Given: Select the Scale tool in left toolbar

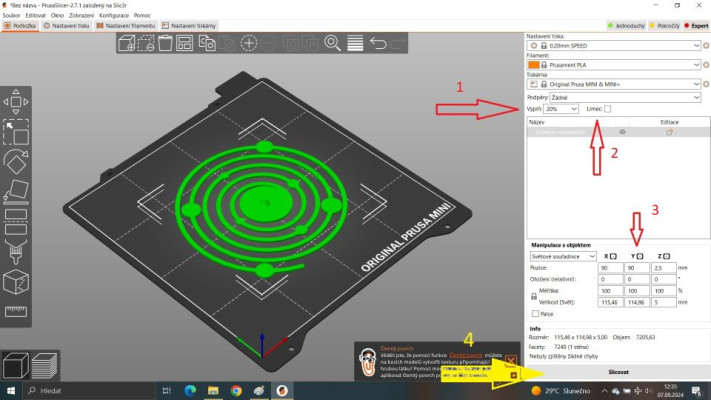Looking at the screenshot, I should click(16, 132).
